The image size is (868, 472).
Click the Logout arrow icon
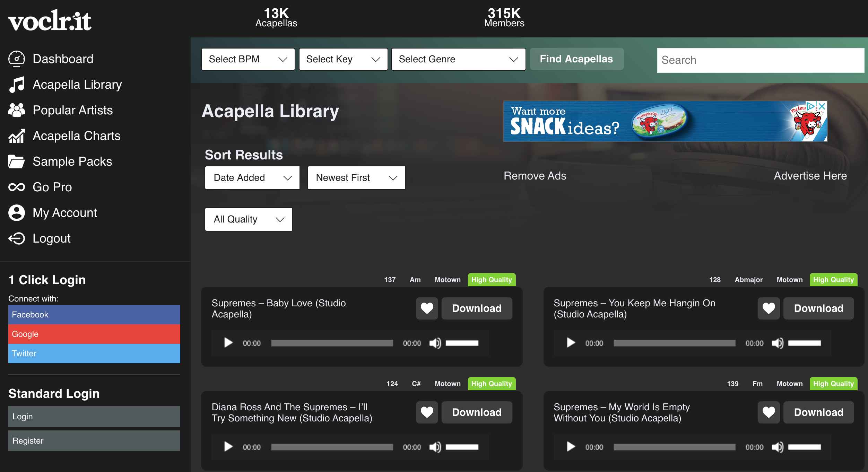17,238
